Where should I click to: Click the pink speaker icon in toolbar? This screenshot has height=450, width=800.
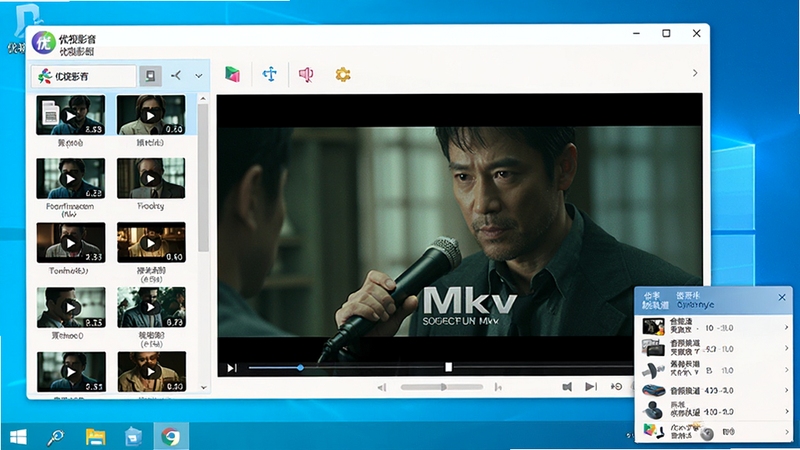click(x=306, y=75)
